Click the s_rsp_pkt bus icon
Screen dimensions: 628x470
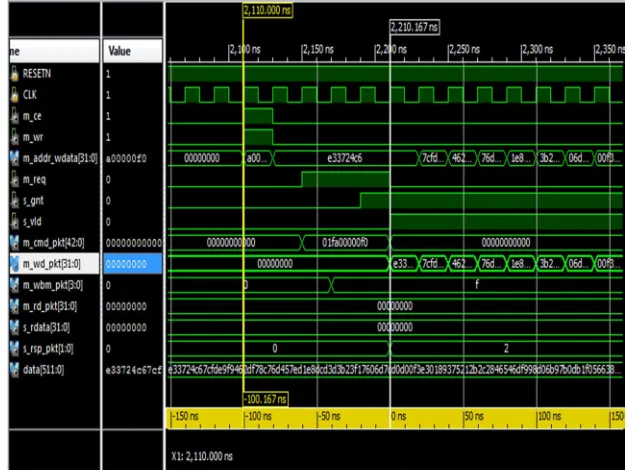(14, 349)
